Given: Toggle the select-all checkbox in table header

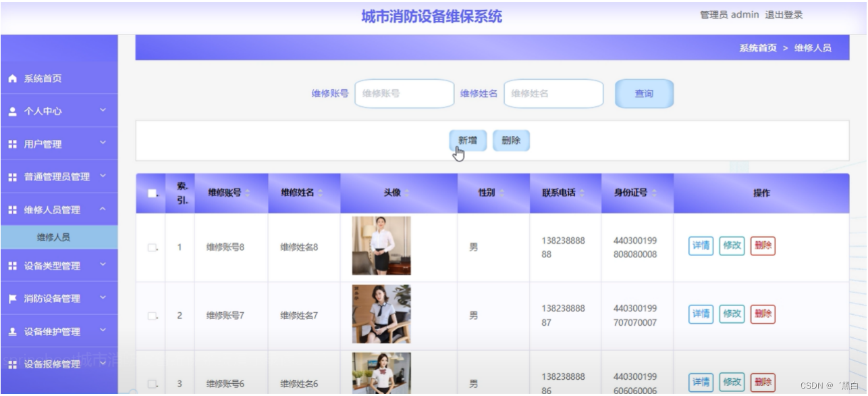Looking at the screenshot, I should click(x=152, y=193).
